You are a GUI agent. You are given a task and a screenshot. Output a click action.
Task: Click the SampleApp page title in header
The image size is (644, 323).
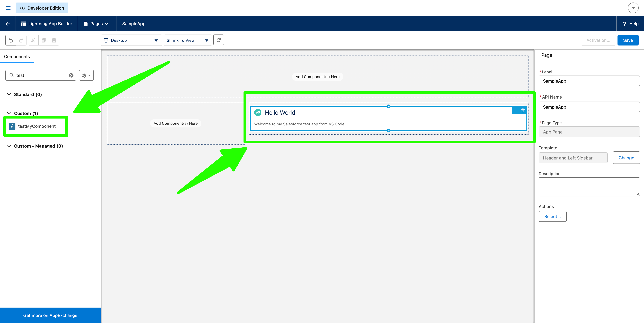tap(134, 24)
